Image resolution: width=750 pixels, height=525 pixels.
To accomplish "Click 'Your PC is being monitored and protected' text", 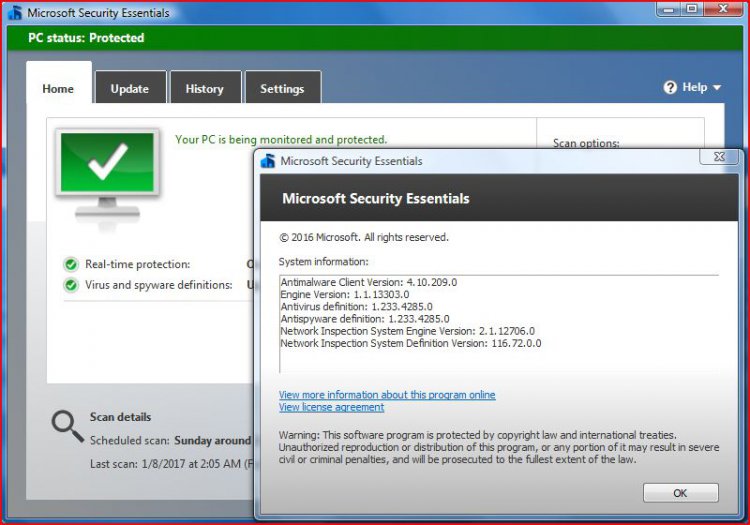I will (x=281, y=140).
